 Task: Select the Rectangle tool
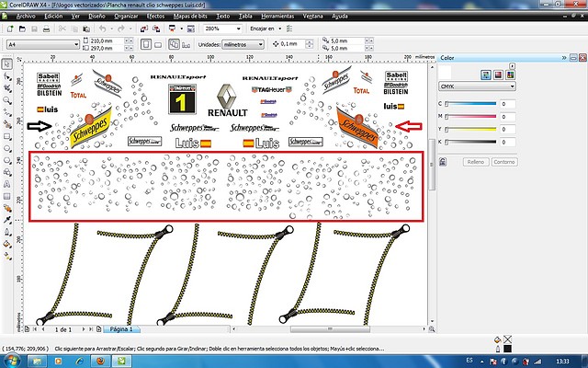pyautogui.click(x=6, y=136)
